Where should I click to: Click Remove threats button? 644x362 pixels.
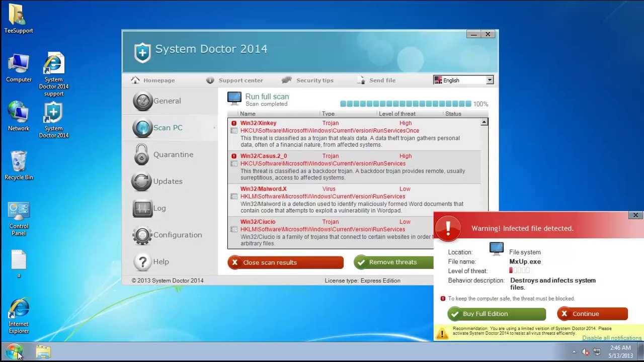(393, 262)
